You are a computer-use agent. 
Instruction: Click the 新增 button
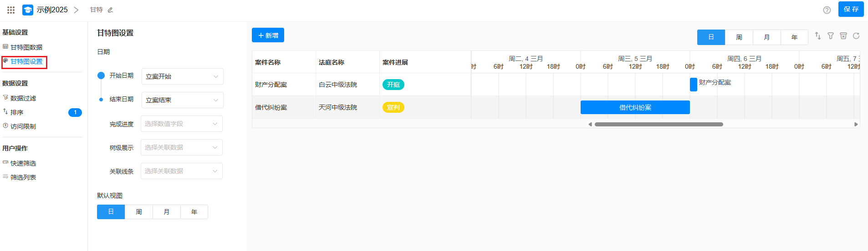(268, 35)
